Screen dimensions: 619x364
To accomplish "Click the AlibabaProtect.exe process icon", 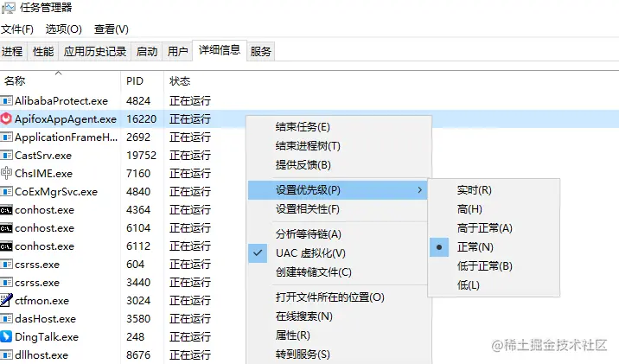I will click(6, 101).
